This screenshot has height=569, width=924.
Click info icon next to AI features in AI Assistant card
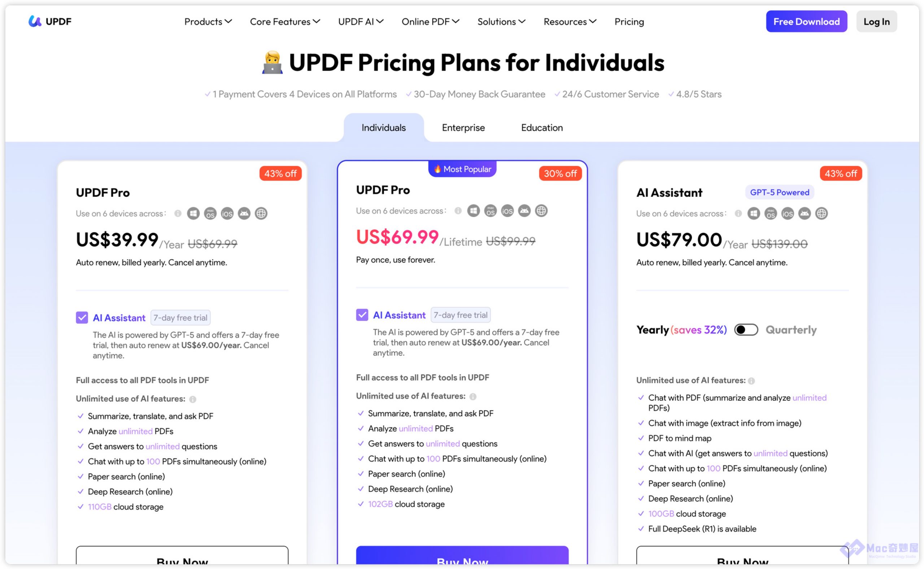751,381
